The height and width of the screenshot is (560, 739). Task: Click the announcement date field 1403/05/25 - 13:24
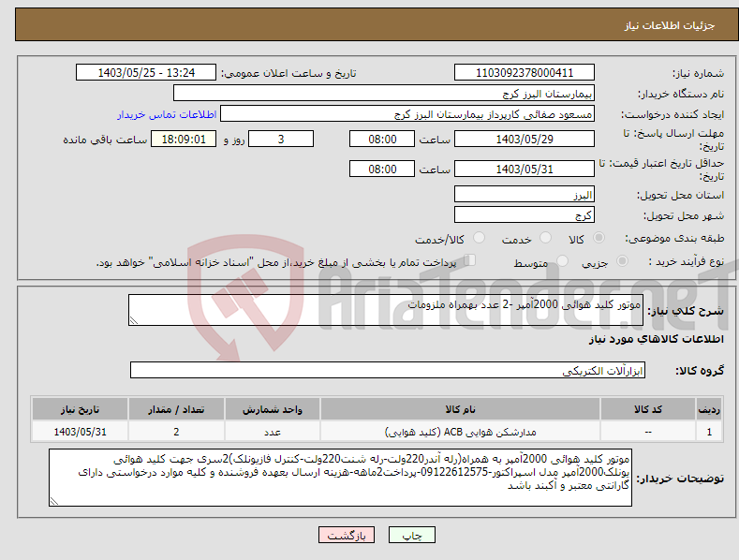coord(146,73)
